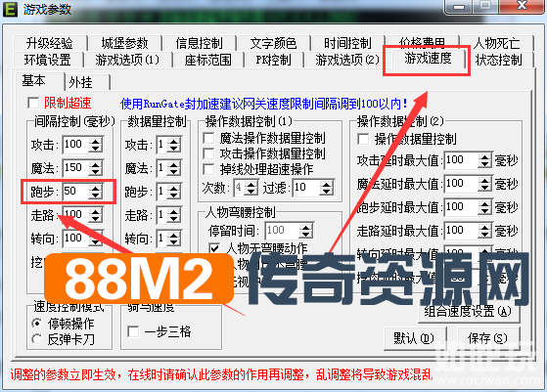Click the 跑步延时最大值 value field

click(461, 207)
